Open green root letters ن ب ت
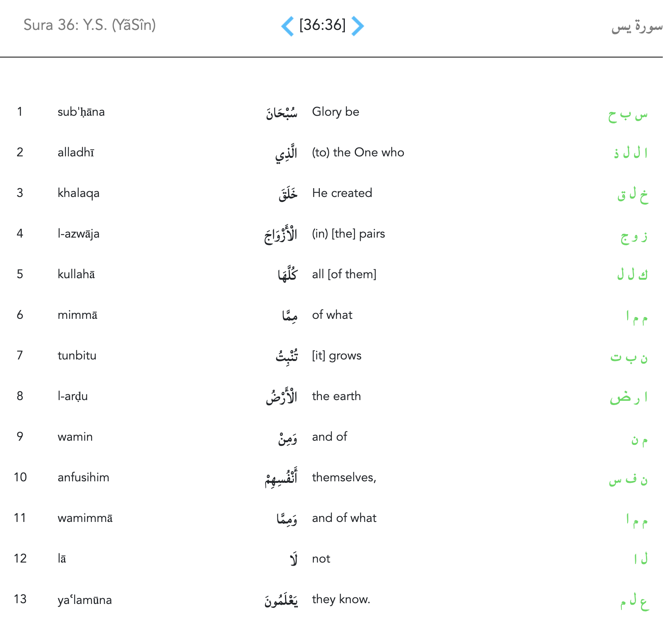This screenshot has height=630, width=672. tap(629, 357)
